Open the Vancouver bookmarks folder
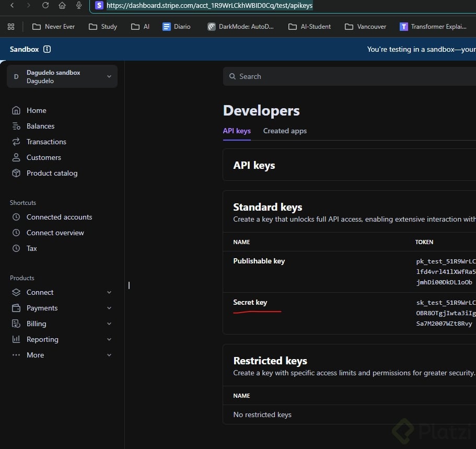Image resolution: width=476 pixels, height=449 pixels. (x=365, y=26)
